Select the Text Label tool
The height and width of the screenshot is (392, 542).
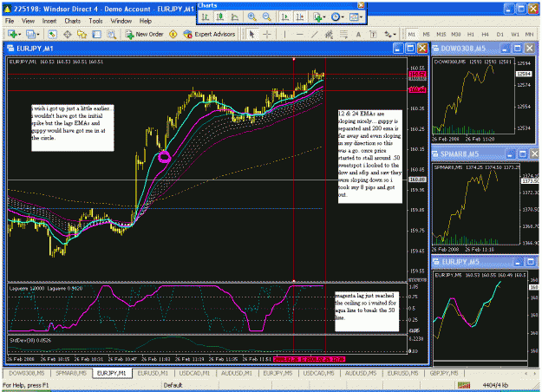point(373,34)
